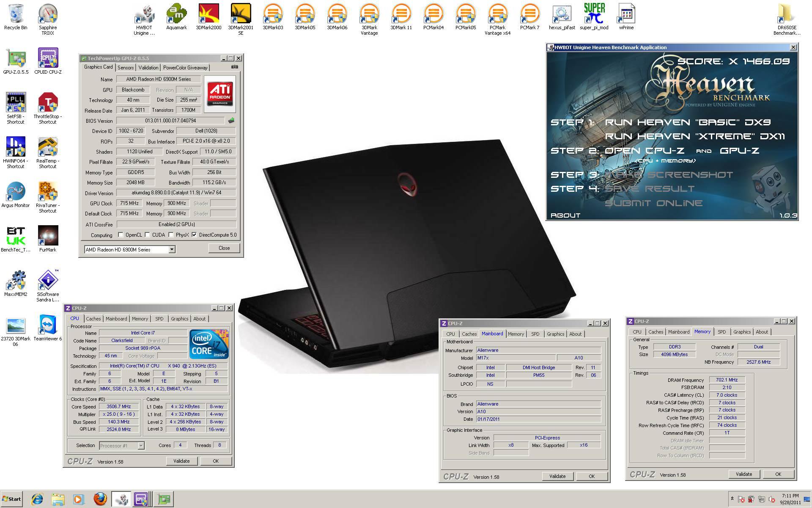Click Validate in left CPU-Z window
The width and height of the screenshot is (812, 508).
point(181,461)
